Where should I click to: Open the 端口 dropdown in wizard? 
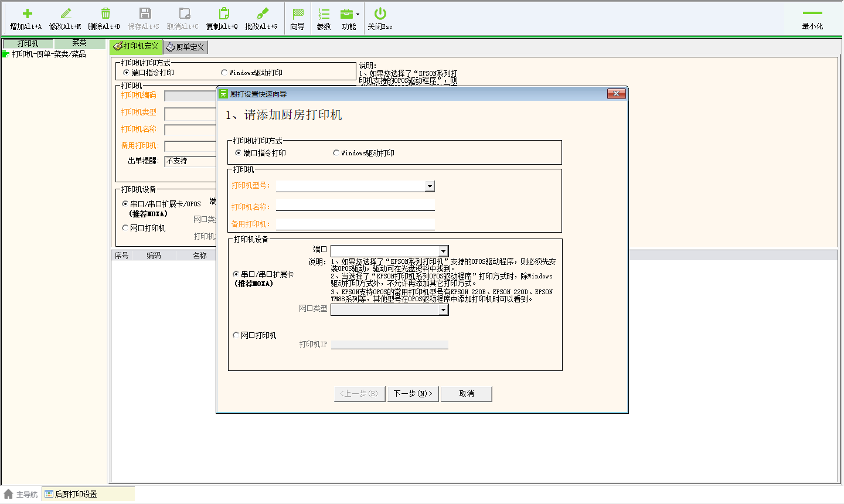444,251
